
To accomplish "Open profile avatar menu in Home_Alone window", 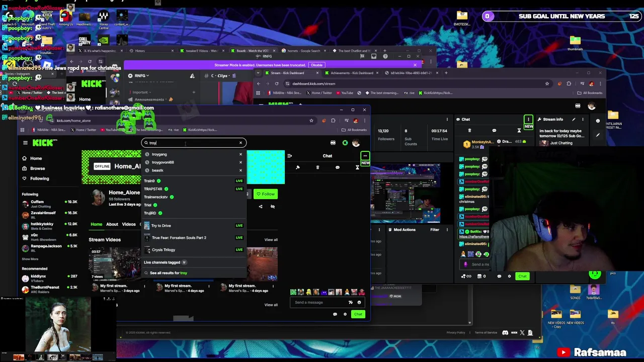I will (356, 143).
